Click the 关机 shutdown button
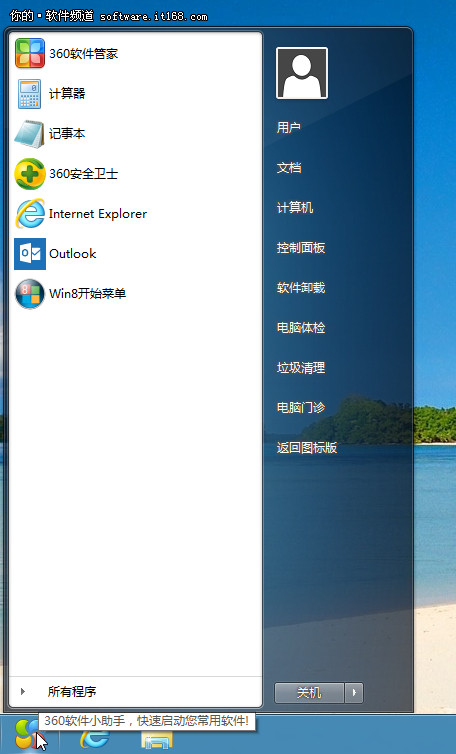This screenshot has height=754, width=456. pos(309,692)
